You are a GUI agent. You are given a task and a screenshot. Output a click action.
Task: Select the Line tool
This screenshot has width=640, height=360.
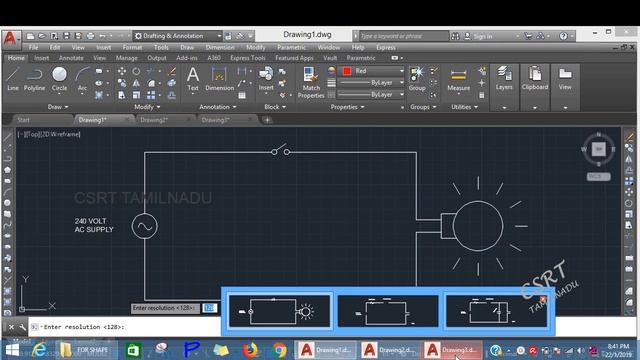(13, 79)
